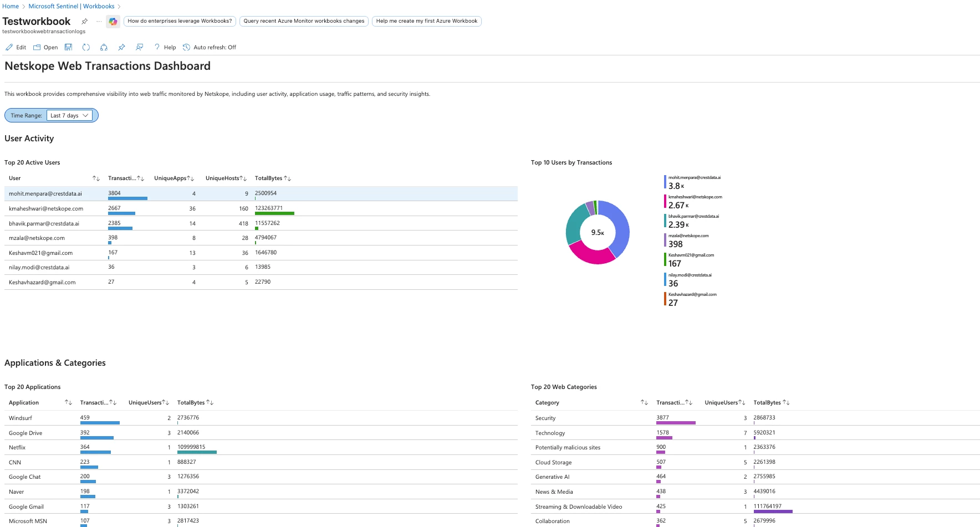Sort Top 20 Active Users by User column
Screen dimensions: 980x527
pyautogui.click(x=96, y=178)
